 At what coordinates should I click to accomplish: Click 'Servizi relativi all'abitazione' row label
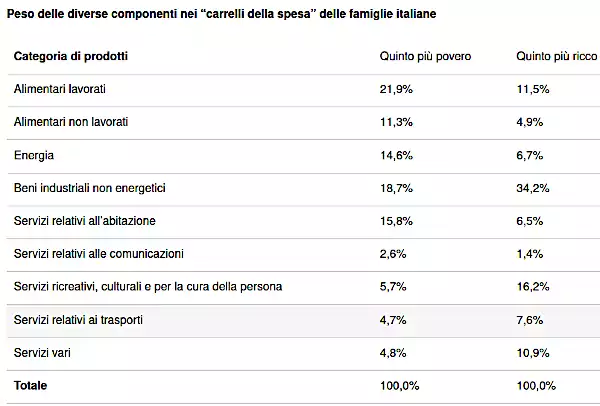85,221
